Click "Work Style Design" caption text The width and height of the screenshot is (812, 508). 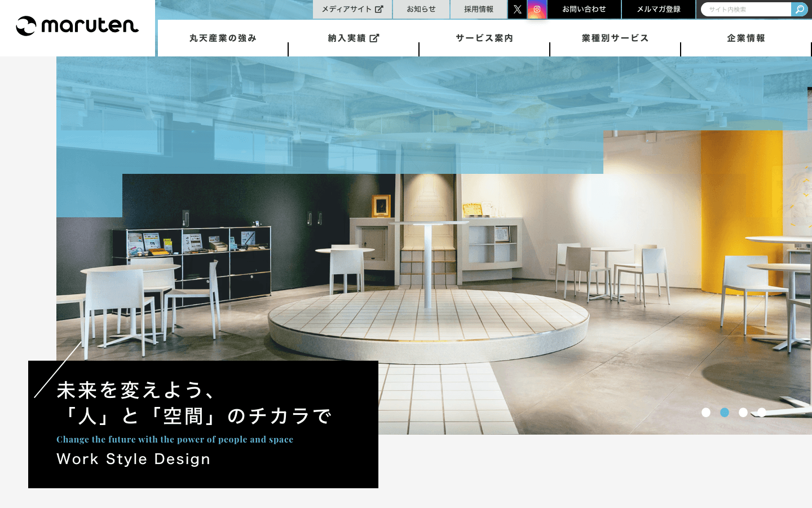point(134,459)
